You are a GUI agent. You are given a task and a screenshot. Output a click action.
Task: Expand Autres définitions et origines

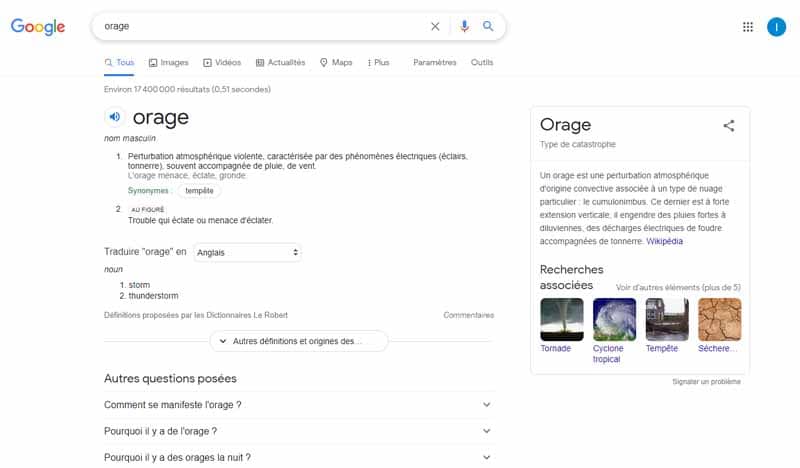[298, 341]
